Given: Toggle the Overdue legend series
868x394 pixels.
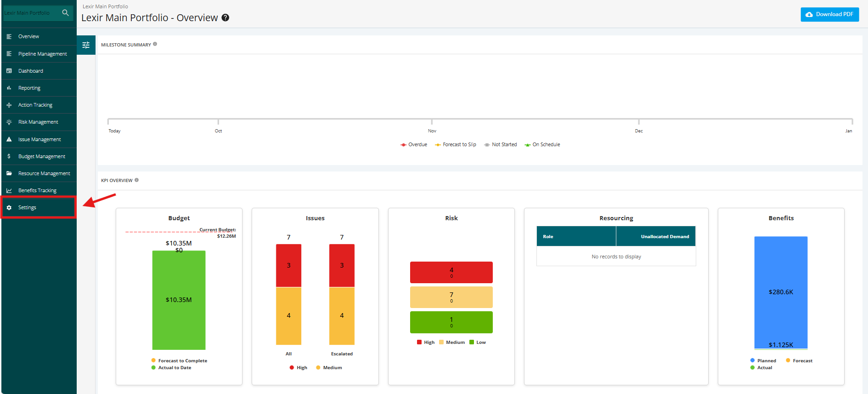Looking at the screenshot, I should tap(414, 144).
